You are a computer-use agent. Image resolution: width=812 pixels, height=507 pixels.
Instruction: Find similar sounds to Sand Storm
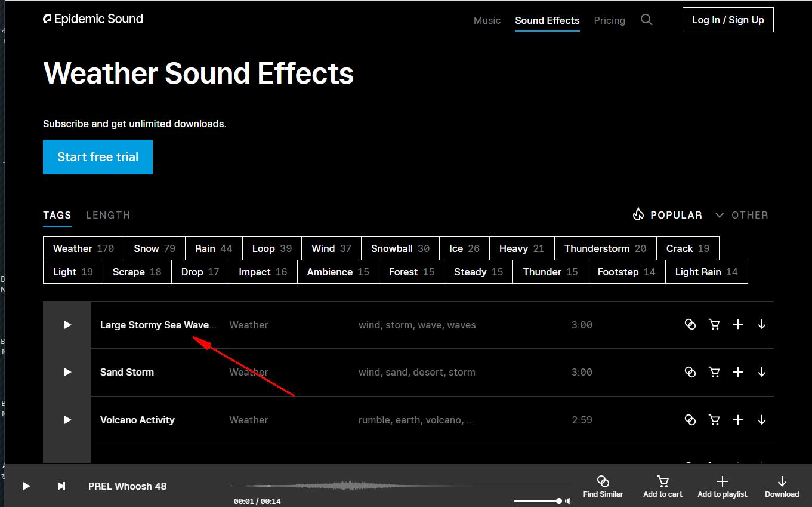click(x=690, y=372)
